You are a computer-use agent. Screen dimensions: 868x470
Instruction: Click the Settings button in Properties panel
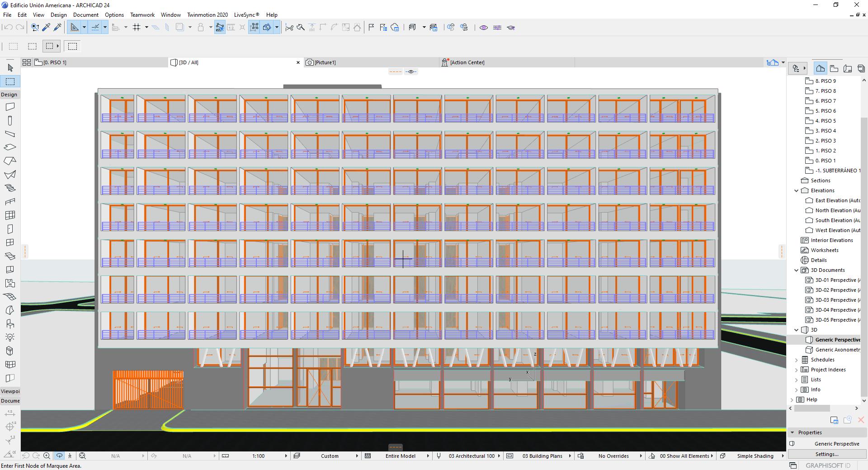[x=826, y=454]
